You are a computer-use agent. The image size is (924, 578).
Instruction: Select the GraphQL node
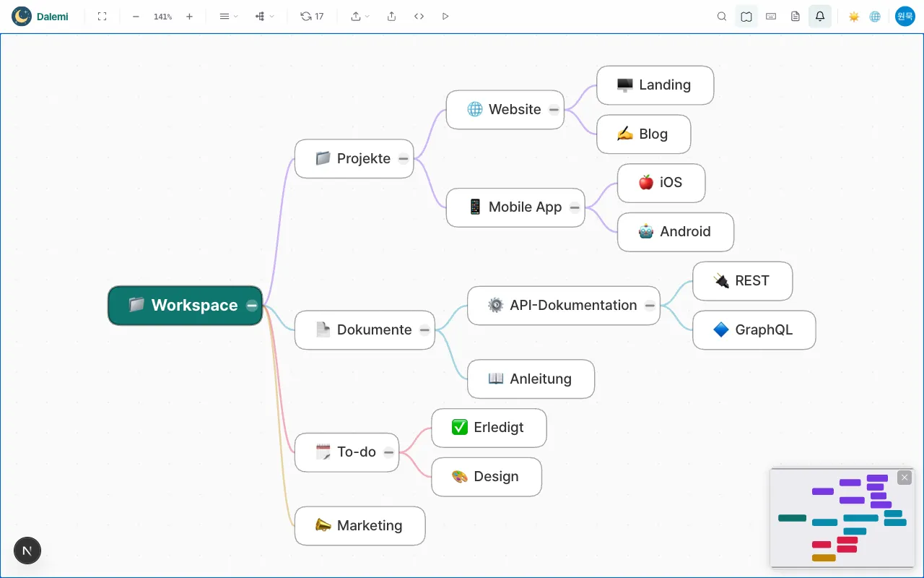[x=754, y=330]
